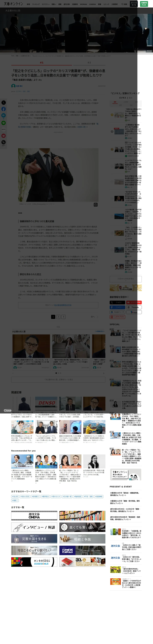Go to page 3 of the article
This screenshot has height=644, width=153.
pyautogui.click(x=63, y=317)
